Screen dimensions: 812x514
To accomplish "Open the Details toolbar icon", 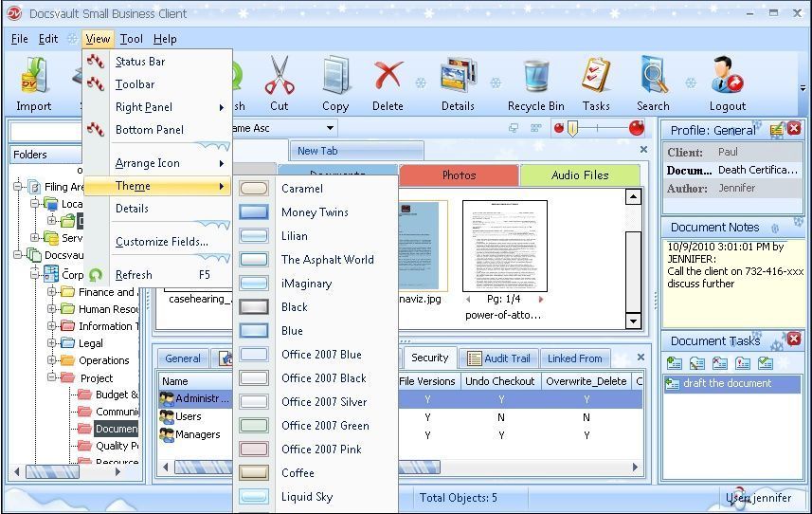I will coord(458,76).
